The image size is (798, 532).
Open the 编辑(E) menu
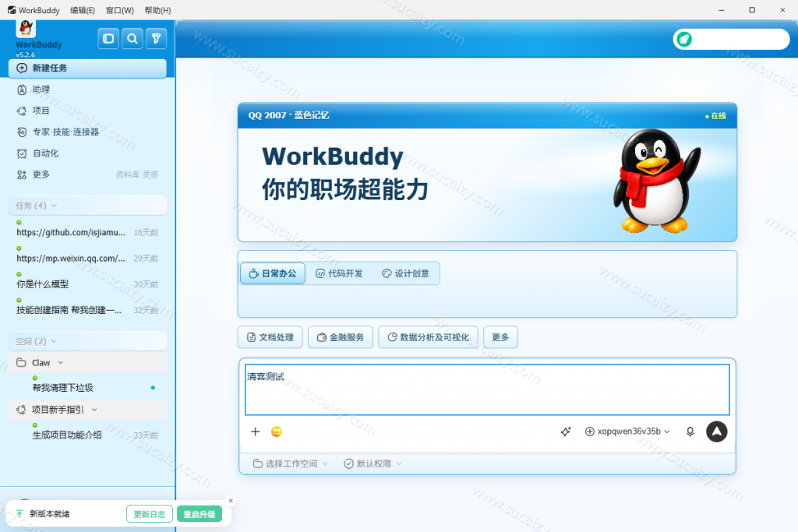[83, 10]
